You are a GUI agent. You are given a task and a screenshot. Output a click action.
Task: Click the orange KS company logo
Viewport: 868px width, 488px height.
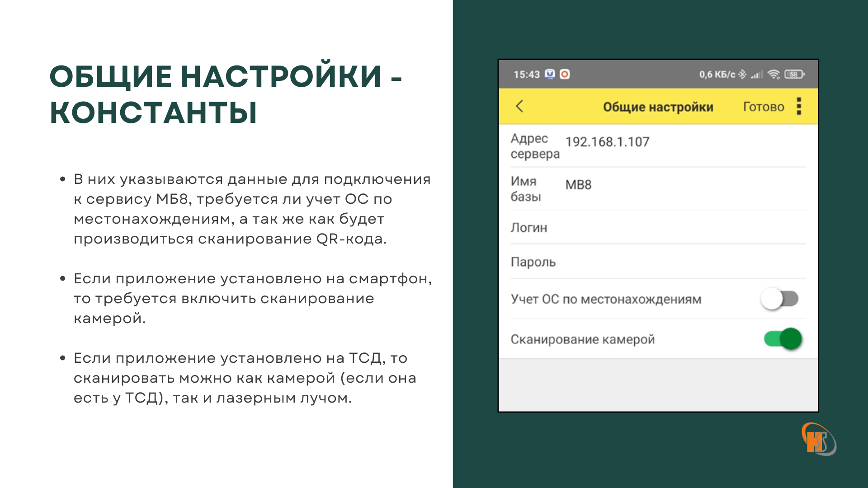[818, 440]
